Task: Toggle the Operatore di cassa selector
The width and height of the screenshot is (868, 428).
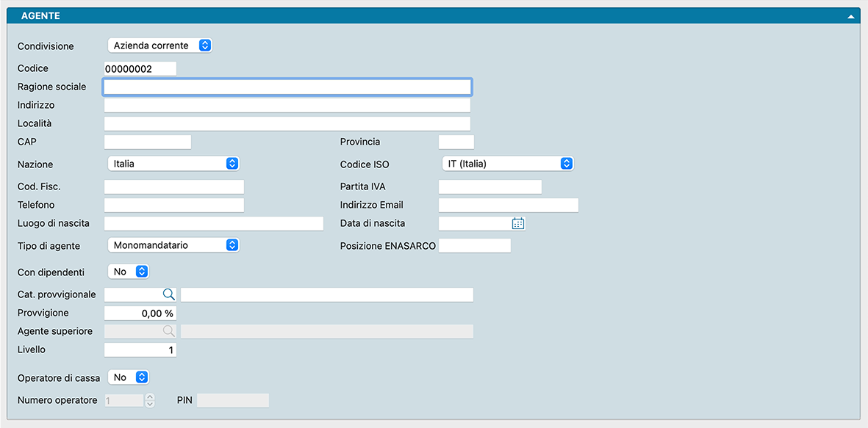Action: pos(129,377)
